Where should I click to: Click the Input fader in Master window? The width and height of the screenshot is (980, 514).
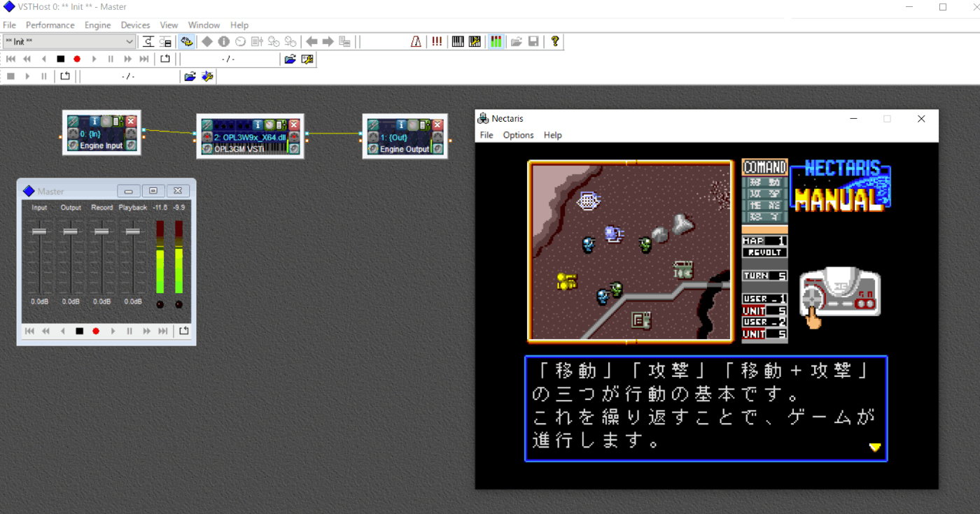pos(39,231)
